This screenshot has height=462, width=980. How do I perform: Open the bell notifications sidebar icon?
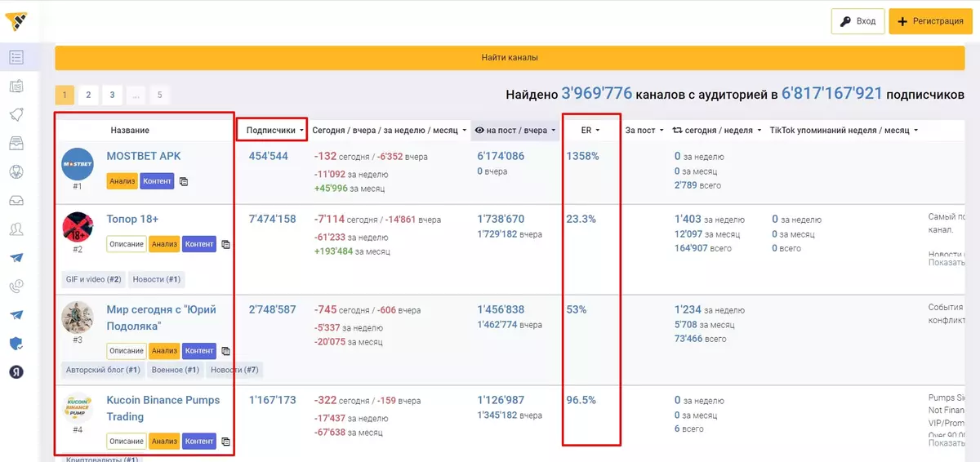point(16,114)
